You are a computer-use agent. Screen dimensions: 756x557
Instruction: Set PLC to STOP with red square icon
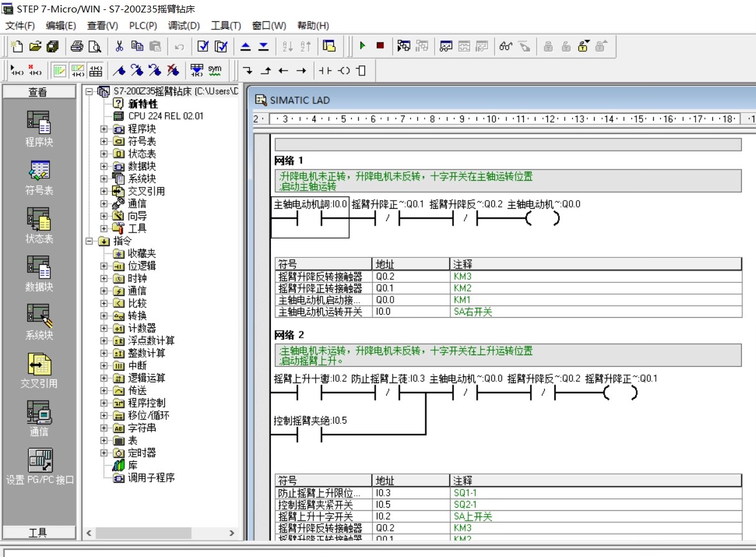tap(380, 46)
